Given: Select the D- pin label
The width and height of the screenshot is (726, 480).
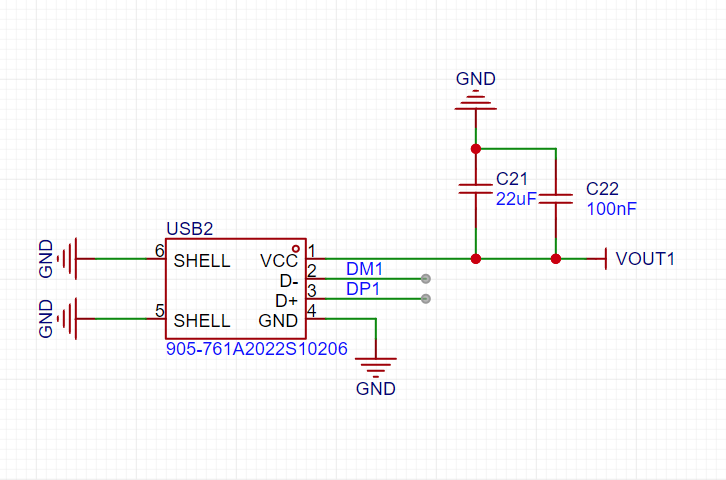Looking at the screenshot, I should (x=289, y=281).
